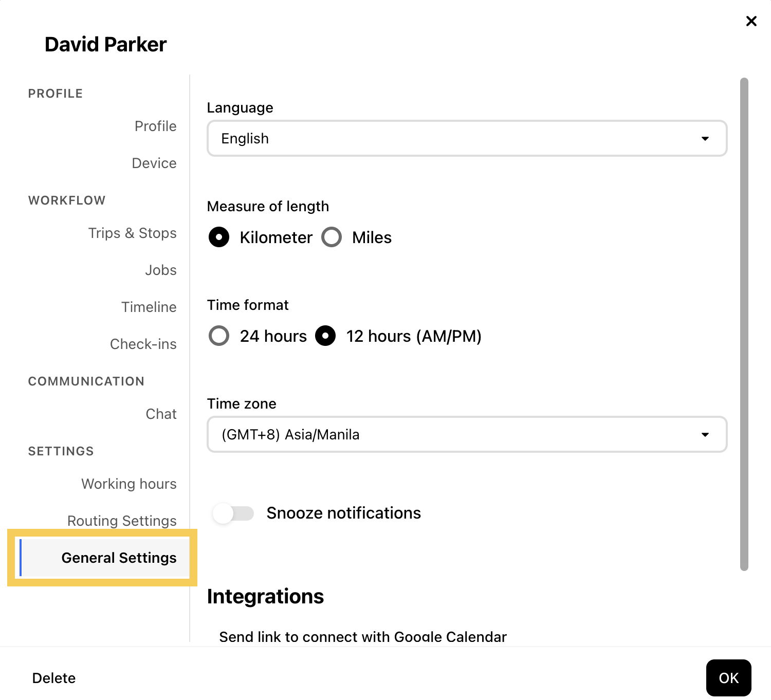This screenshot has width=771, height=700.
Task: Open the Language dropdown
Action: tap(467, 138)
